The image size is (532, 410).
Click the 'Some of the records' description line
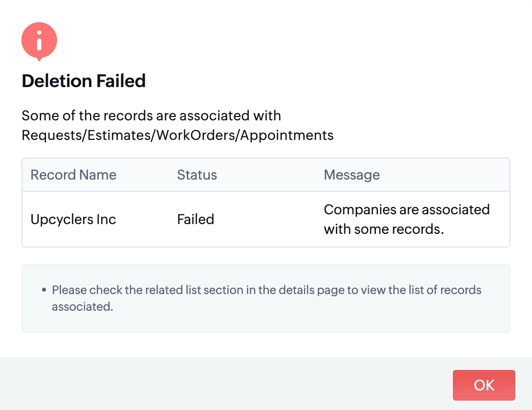tap(151, 116)
